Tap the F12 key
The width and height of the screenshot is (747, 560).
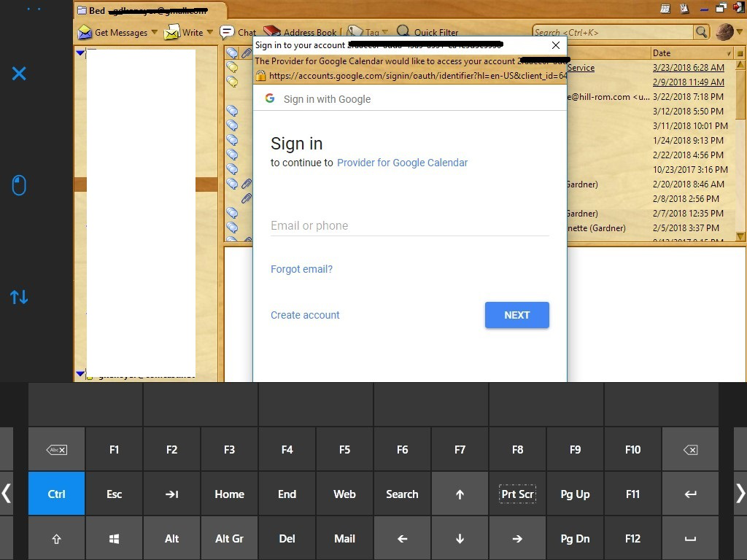[632, 539]
